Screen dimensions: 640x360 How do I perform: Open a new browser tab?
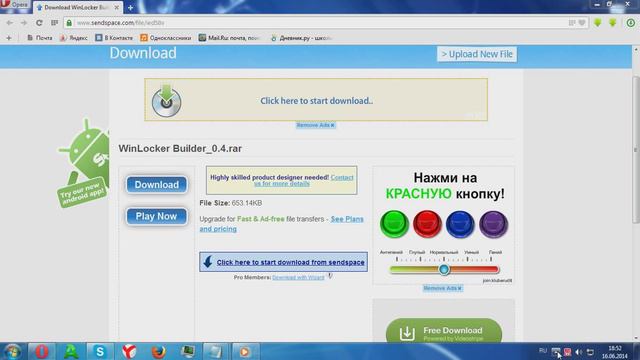pos(131,7)
